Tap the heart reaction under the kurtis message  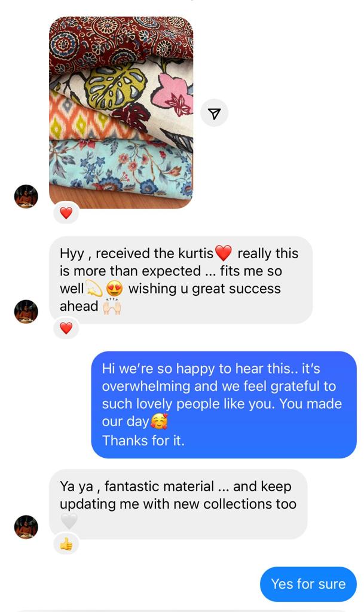point(66,328)
